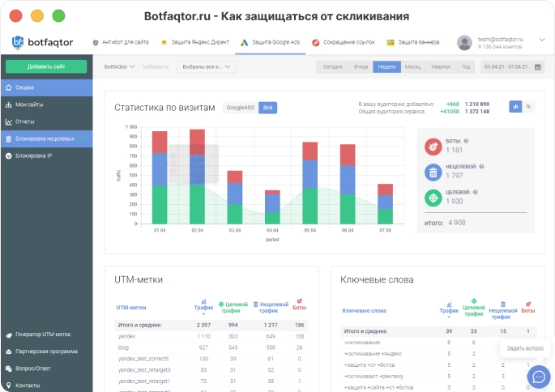Click help icon next to БОТЫ label
The width and height of the screenshot is (555, 392).
pos(466,141)
